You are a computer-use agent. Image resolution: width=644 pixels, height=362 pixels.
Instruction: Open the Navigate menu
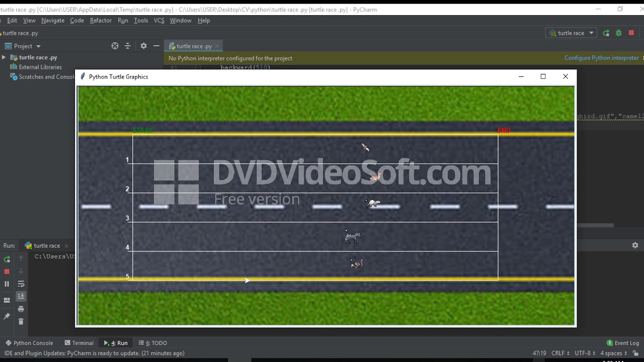[53, 21]
